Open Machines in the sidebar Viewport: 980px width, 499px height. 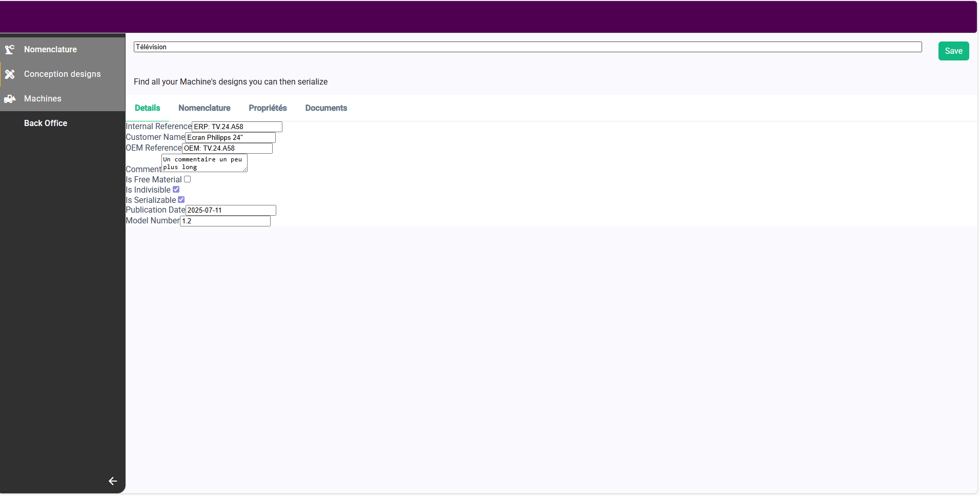pos(63,99)
